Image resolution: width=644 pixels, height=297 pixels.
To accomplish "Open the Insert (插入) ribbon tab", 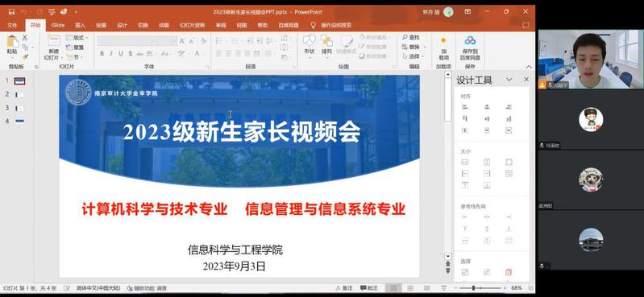I will pyautogui.click(x=80, y=26).
